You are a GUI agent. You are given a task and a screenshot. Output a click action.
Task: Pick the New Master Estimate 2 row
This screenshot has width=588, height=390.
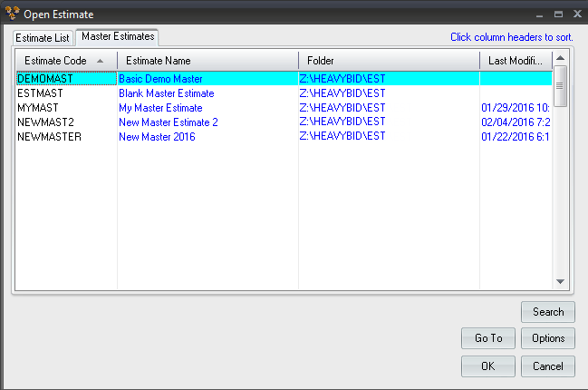[x=168, y=122]
